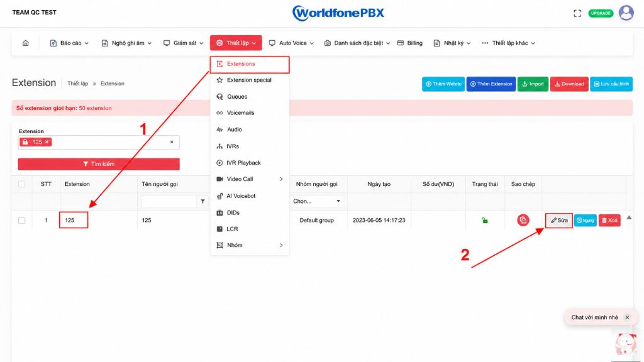
Task: Click Thiết lập breadcrumb link
Action: [77, 84]
